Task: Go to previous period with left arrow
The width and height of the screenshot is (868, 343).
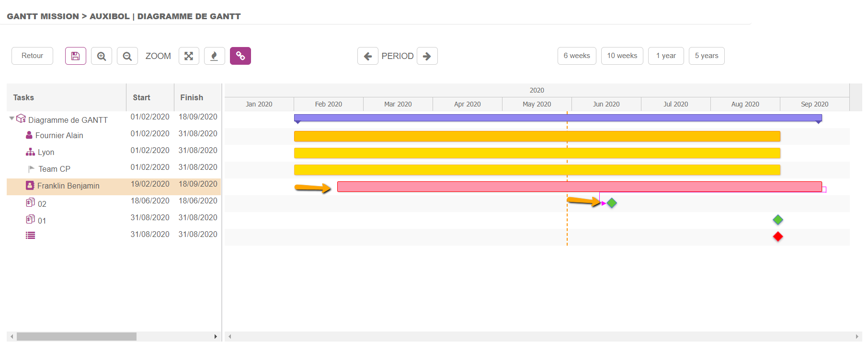Action: (368, 56)
